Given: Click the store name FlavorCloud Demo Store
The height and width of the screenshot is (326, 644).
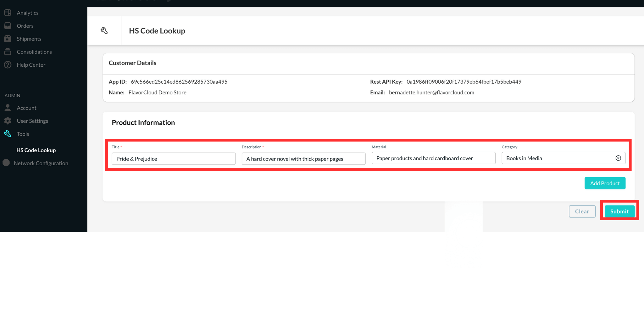Looking at the screenshot, I should 157,93.
